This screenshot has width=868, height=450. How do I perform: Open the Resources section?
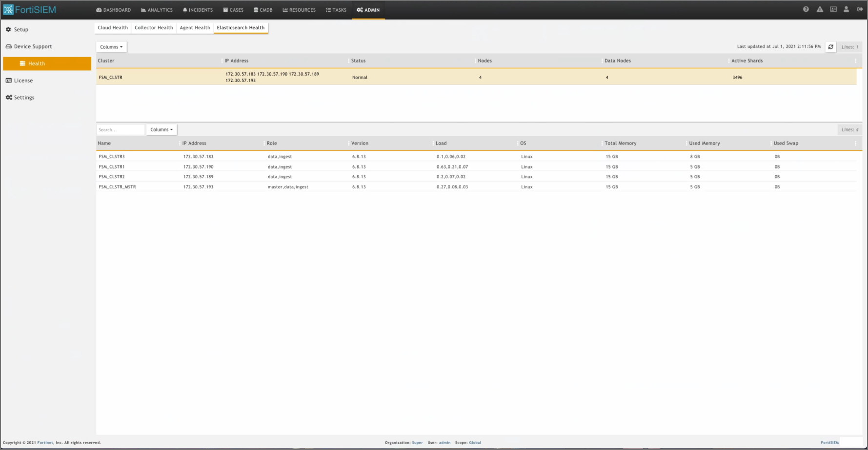[x=299, y=10]
